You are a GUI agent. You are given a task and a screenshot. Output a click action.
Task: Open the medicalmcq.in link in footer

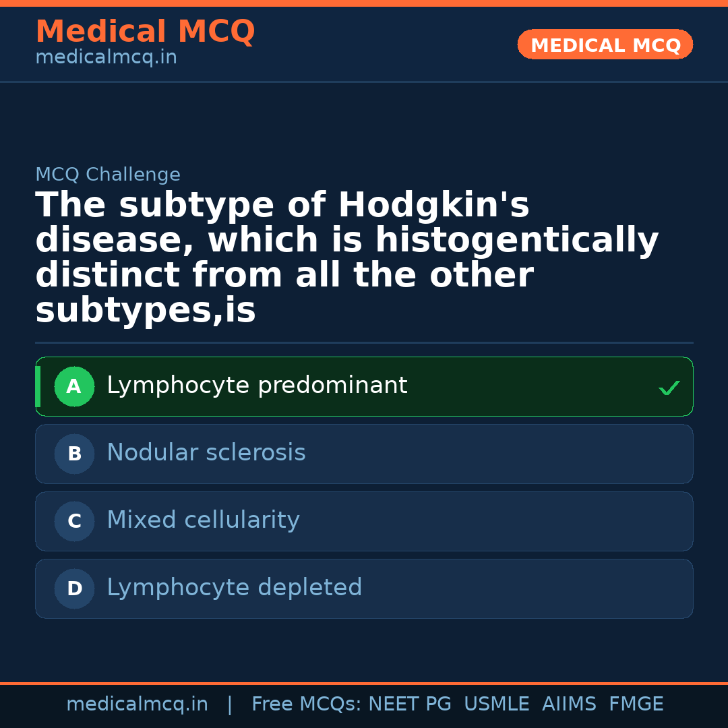pyautogui.click(x=137, y=704)
